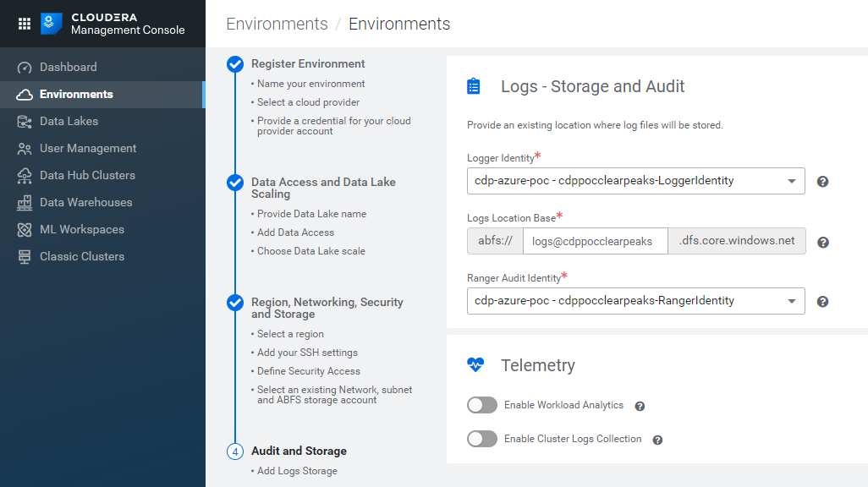Click 'Choose Data Lake scale' substep
868x487 pixels.
(x=311, y=251)
